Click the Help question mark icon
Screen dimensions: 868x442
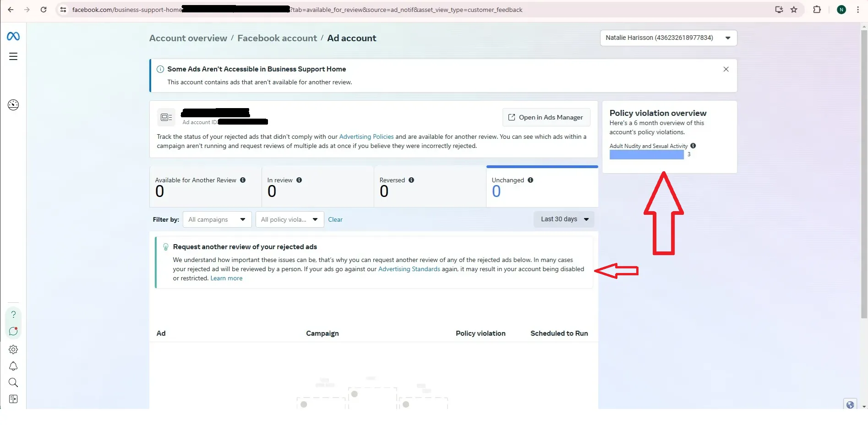[13, 315]
